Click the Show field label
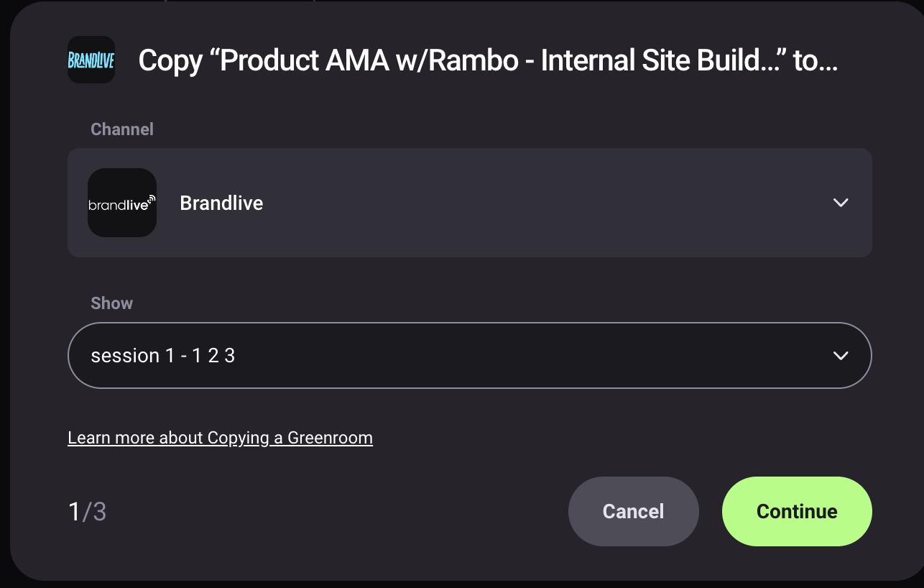The width and height of the screenshot is (924, 588). 111,303
